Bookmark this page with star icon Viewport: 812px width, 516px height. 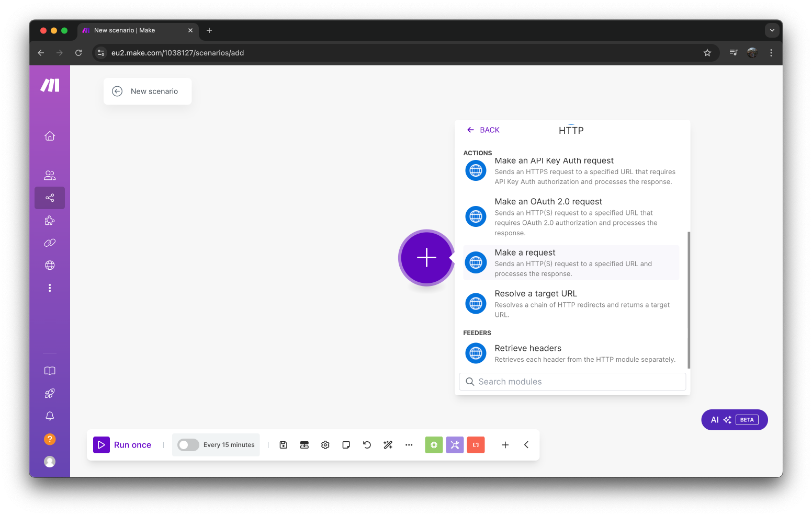(707, 53)
